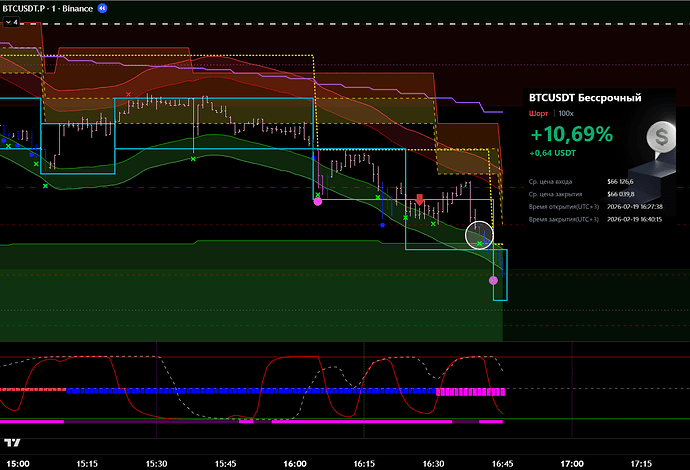The width and height of the screenshot is (690, 470).
Task: Click the 15:00 time axis label
Action: 18,463
